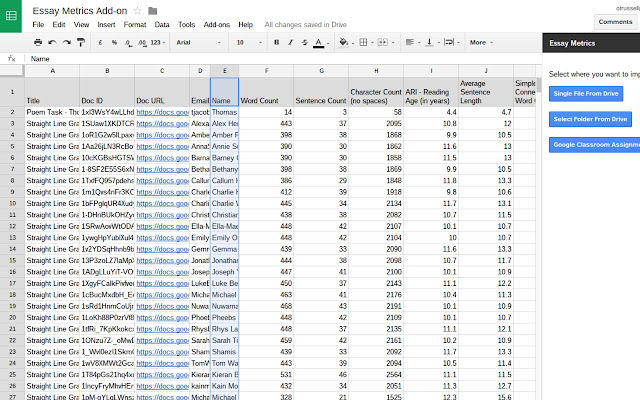Open vertical align options
The height and width of the screenshot is (400, 640).
pos(429,42)
